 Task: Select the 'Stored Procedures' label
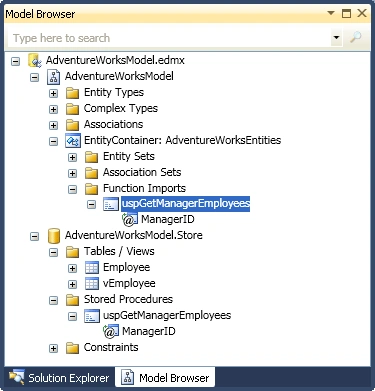[128, 299]
